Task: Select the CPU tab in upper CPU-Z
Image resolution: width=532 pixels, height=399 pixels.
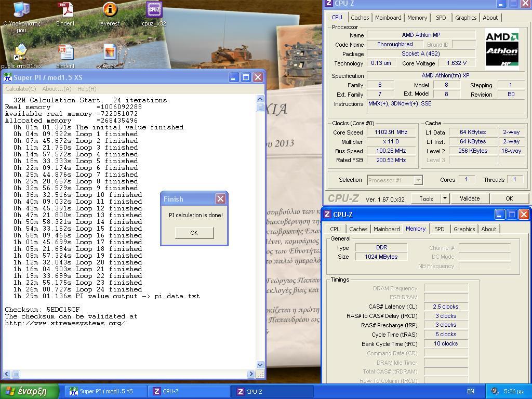Action: click(337, 17)
